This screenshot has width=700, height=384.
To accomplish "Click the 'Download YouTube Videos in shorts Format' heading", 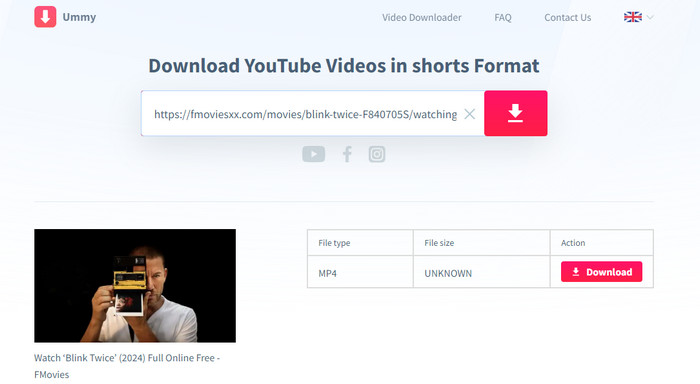I will coord(344,66).
